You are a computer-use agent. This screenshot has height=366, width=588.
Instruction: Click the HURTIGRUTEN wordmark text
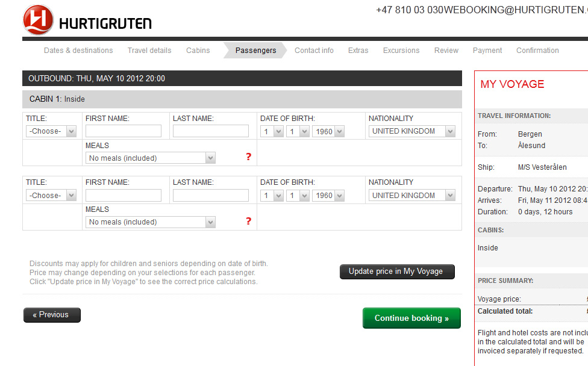click(105, 23)
